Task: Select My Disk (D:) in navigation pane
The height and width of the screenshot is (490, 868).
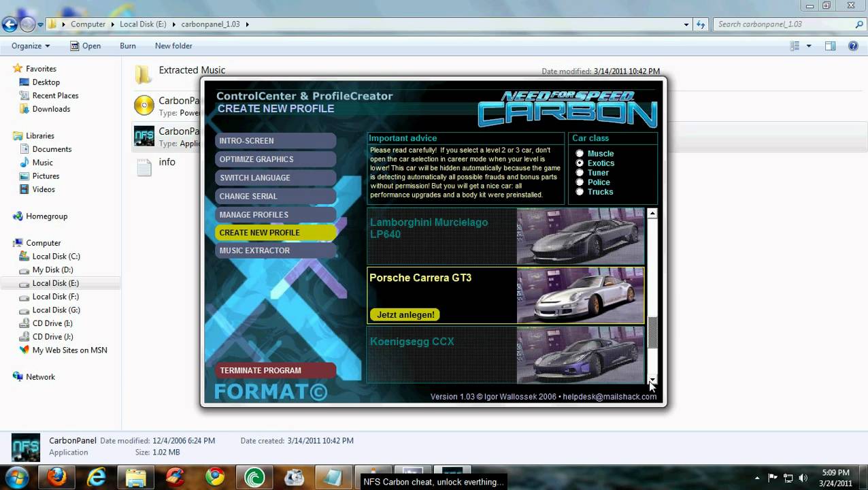Action: click(52, 269)
